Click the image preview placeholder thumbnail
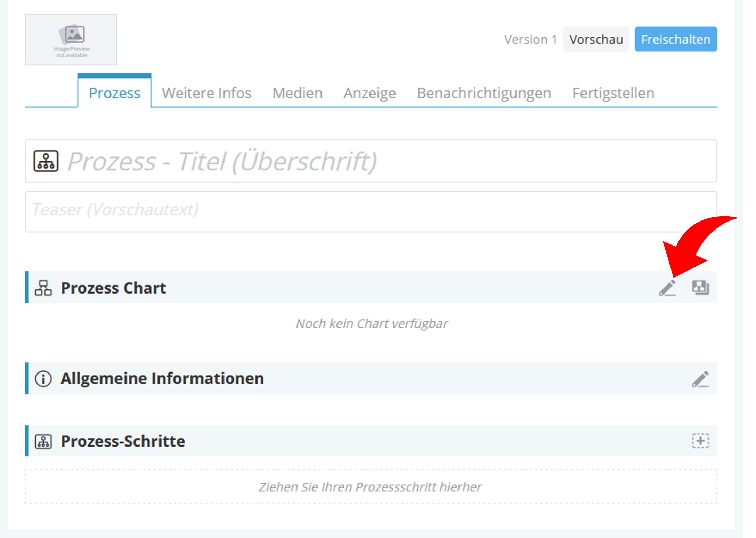 point(71,40)
